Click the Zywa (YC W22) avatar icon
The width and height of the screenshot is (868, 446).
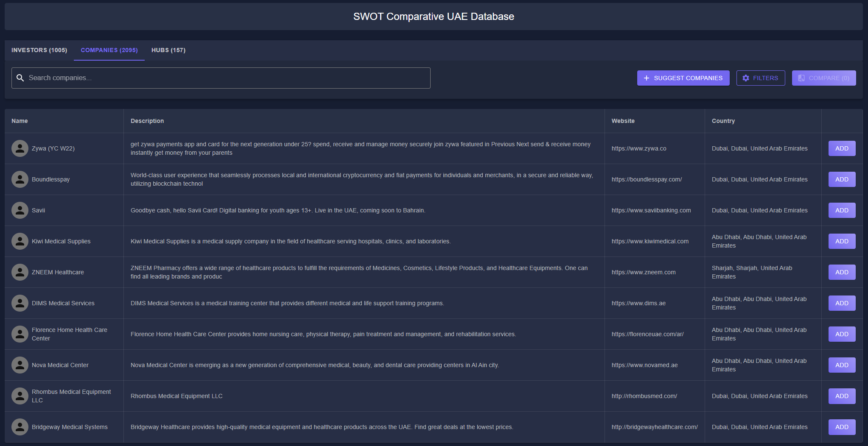[x=20, y=148]
